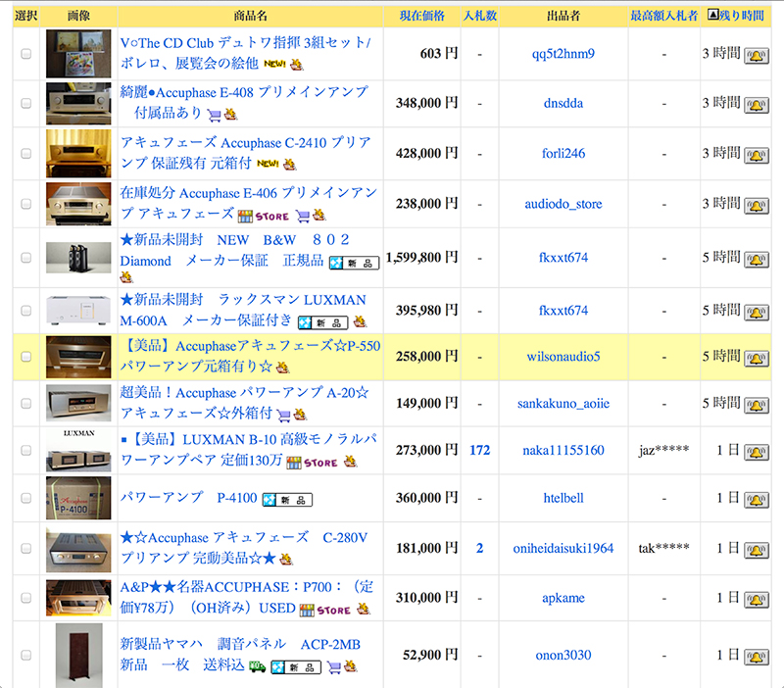Open bid count 2 link

pos(480,549)
